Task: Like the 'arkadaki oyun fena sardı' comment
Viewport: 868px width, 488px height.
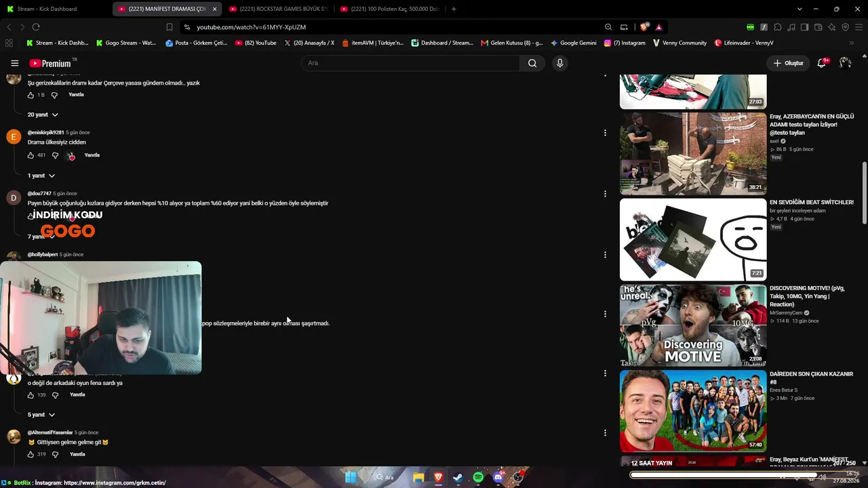Action: pyautogui.click(x=31, y=395)
